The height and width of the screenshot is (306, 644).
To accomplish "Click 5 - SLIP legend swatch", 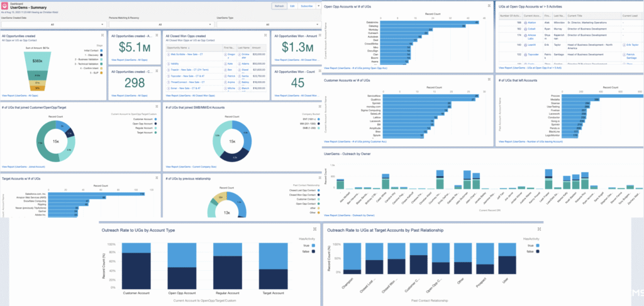I will [101, 73].
